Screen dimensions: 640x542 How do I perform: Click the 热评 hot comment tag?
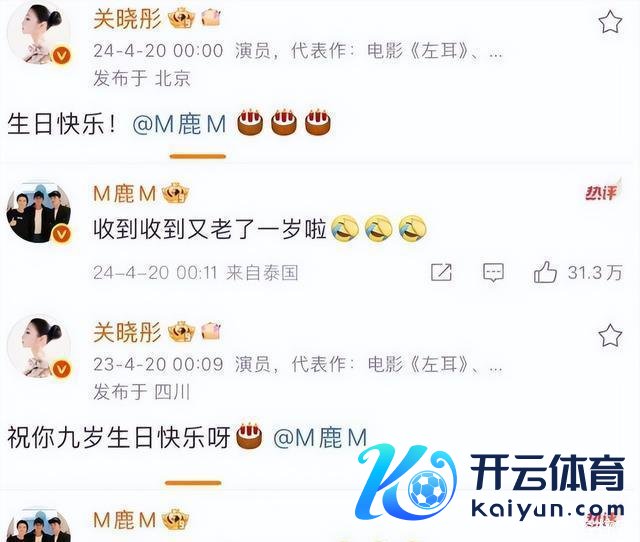pyautogui.click(x=602, y=192)
